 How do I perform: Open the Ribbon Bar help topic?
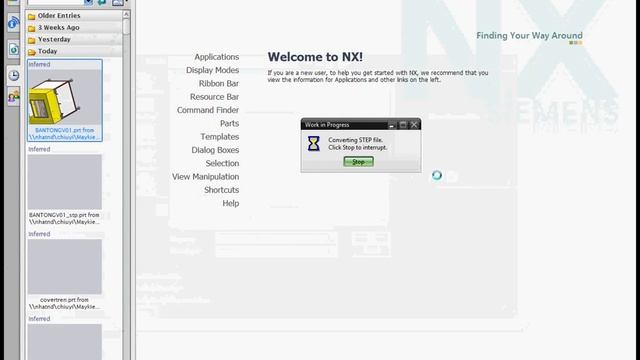pos(219,83)
